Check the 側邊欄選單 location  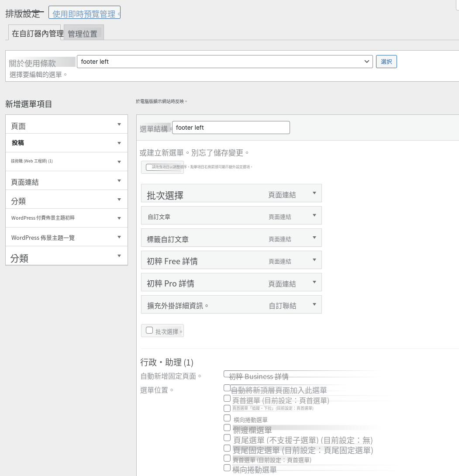coord(227,428)
